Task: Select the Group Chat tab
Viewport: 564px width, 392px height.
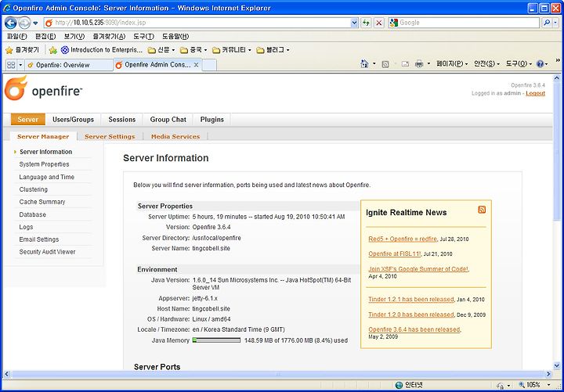Action: click(168, 119)
